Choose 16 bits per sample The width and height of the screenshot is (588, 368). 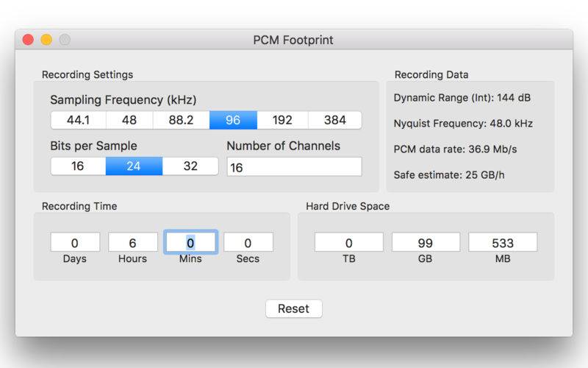(78, 166)
